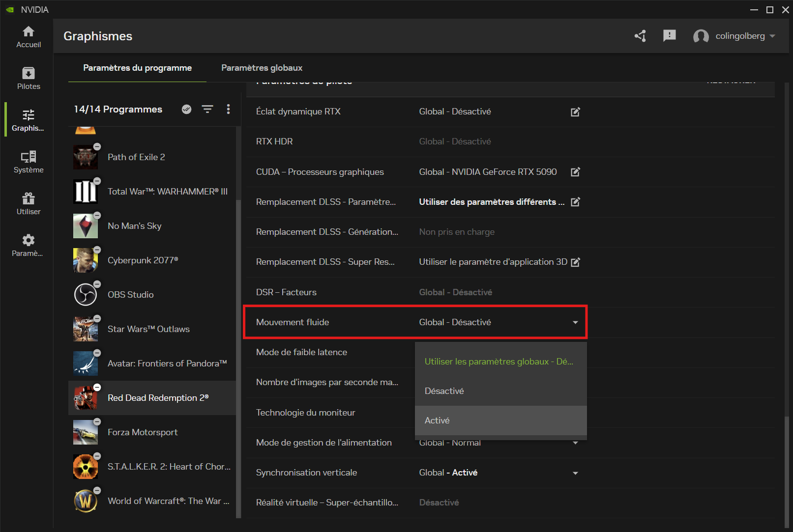Open the three-dot programs menu

click(228, 109)
